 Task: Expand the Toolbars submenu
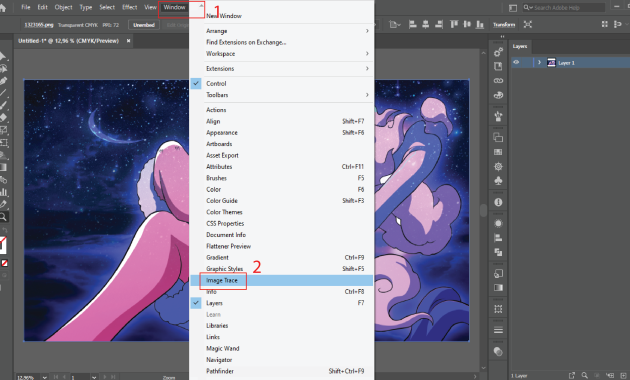coord(281,95)
